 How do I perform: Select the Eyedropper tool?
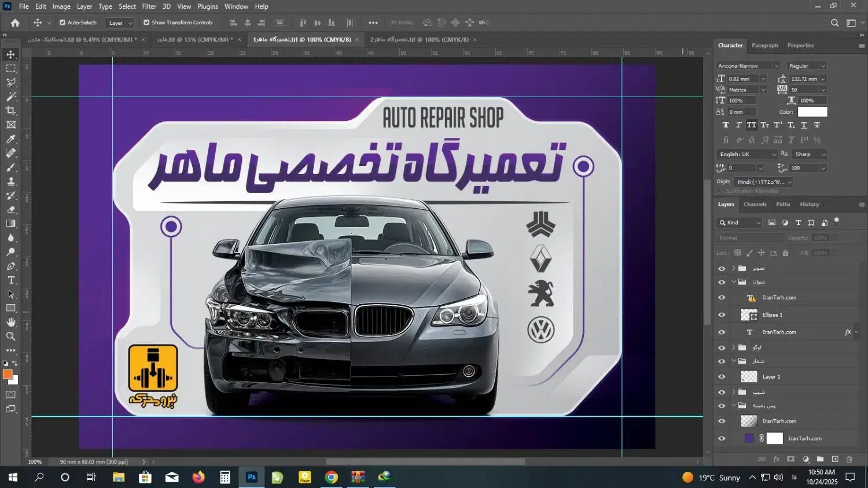point(10,139)
